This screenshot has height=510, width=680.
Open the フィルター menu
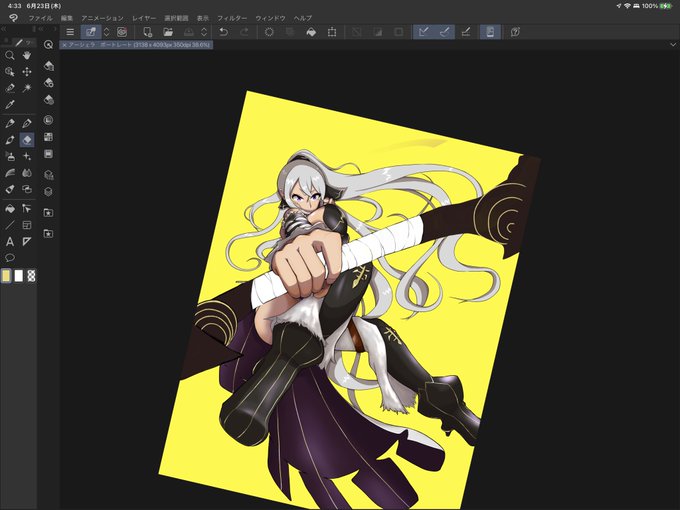(x=232, y=18)
